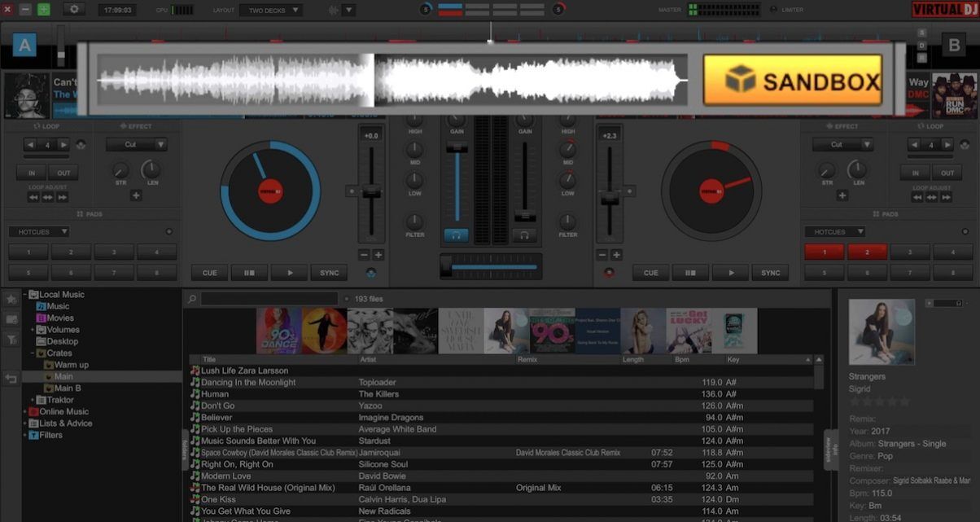This screenshot has height=522, width=980.
Task: Play the left deck
Action: [x=289, y=273]
